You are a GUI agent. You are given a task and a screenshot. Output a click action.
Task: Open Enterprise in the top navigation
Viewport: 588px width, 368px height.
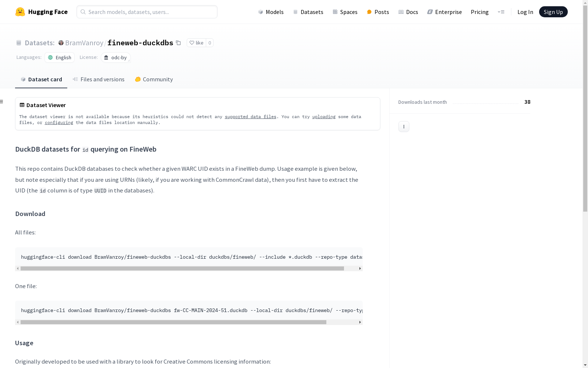pyautogui.click(x=445, y=12)
